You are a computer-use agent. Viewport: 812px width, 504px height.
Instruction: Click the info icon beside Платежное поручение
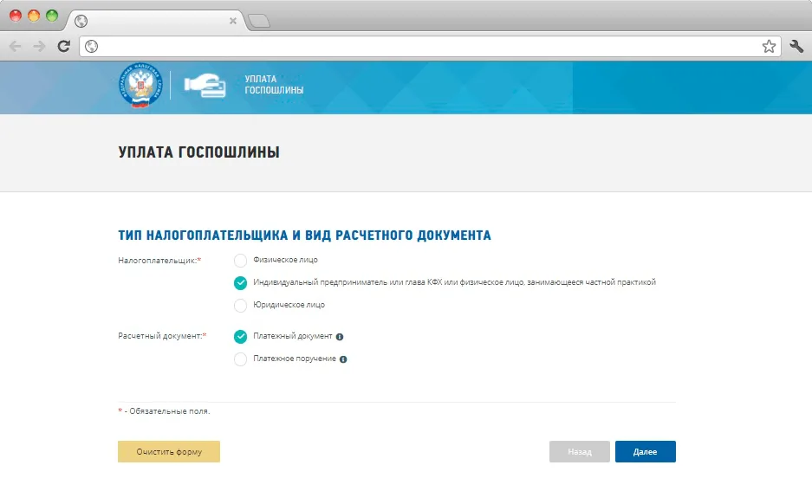(x=343, y=359)
